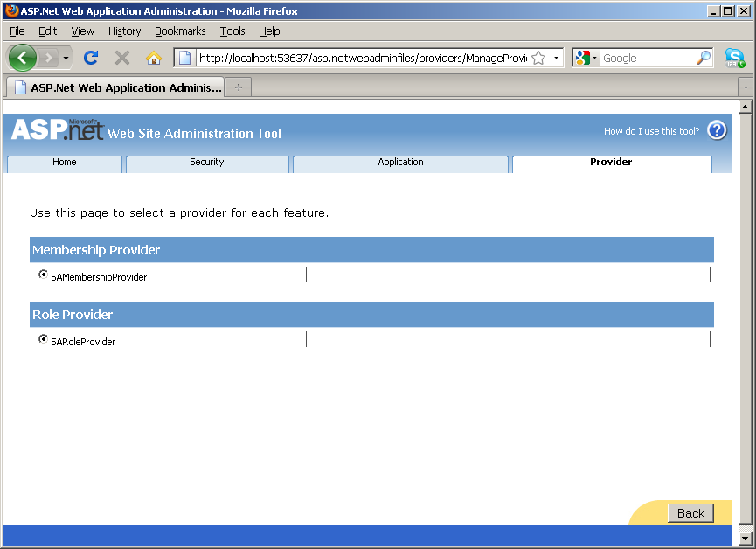Viewport: 756px width, 549px height.
Task: Switch to the Application tab
Action: pyautogui.click(x=400, y=163)
